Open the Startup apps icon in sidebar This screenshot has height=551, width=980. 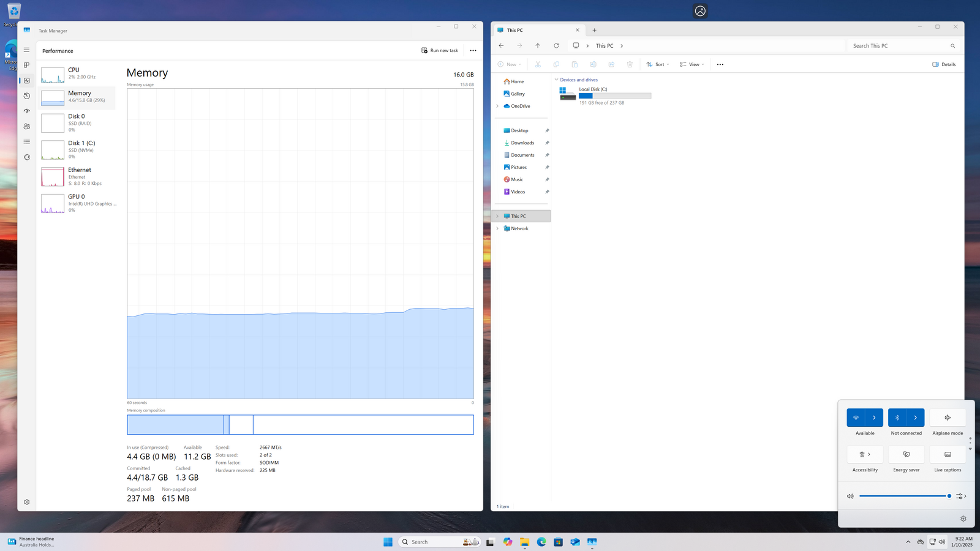(26, 111)
